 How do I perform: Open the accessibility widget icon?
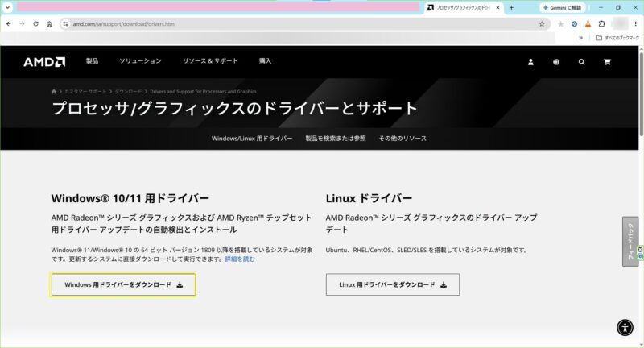pyautogui.click(x=625, y=327)
